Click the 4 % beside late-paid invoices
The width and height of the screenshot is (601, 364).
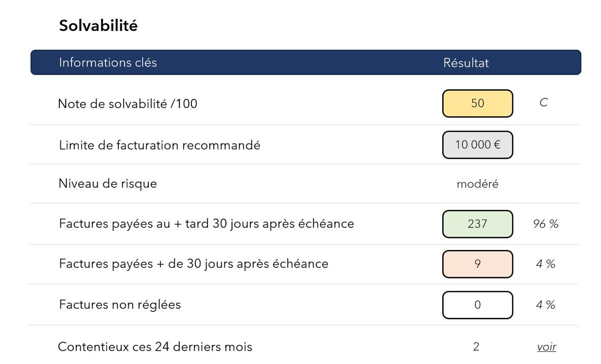[546, 264]
